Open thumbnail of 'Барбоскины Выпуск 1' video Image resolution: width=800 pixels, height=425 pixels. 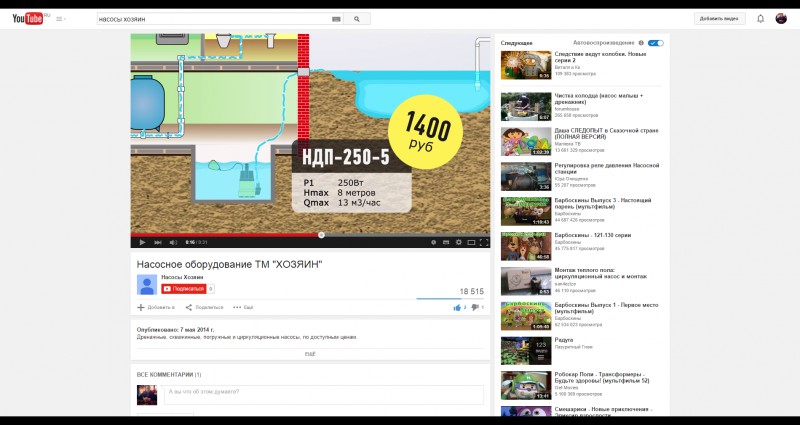coord(526,316)
